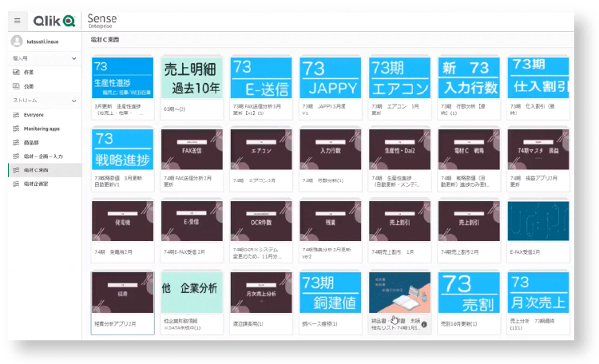Click the 電材C東西 stream heading above the app grid
The image size is (599, 364).
(105, 39)
